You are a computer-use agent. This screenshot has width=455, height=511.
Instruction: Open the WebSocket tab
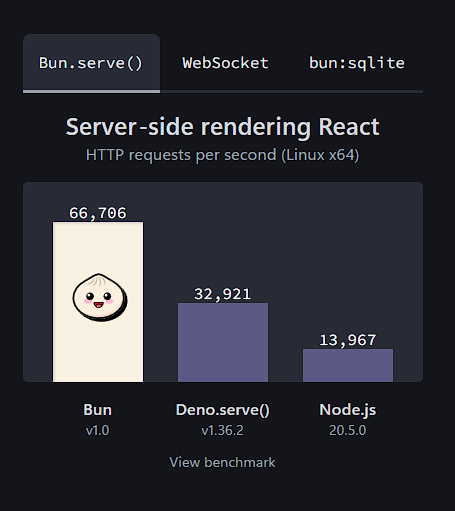click(x=225, y=63)
